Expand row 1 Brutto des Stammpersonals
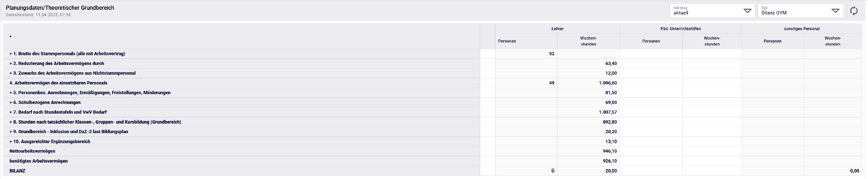 click(x=11, y=54)
